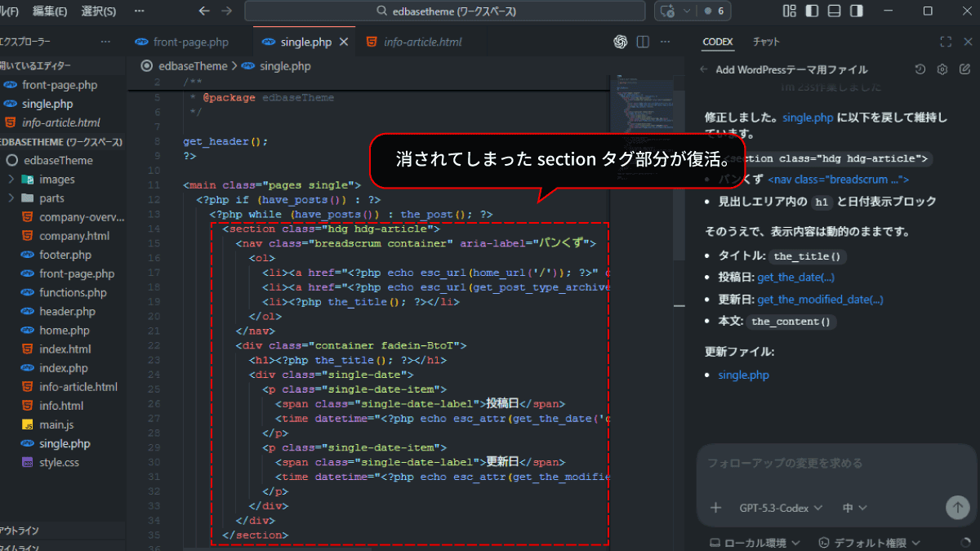Open the single.php link under 更新ファイル

click(x=743, y=375)
